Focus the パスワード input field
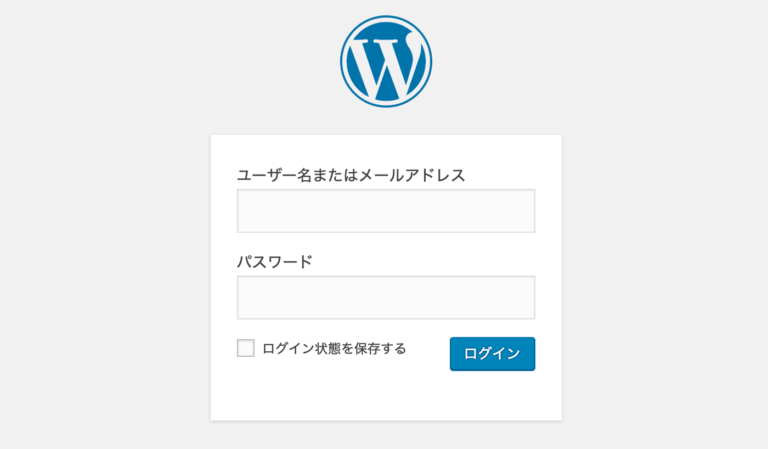Image resolution: width=768 pixels, height=449 pixels. click(x=386, y=298)
